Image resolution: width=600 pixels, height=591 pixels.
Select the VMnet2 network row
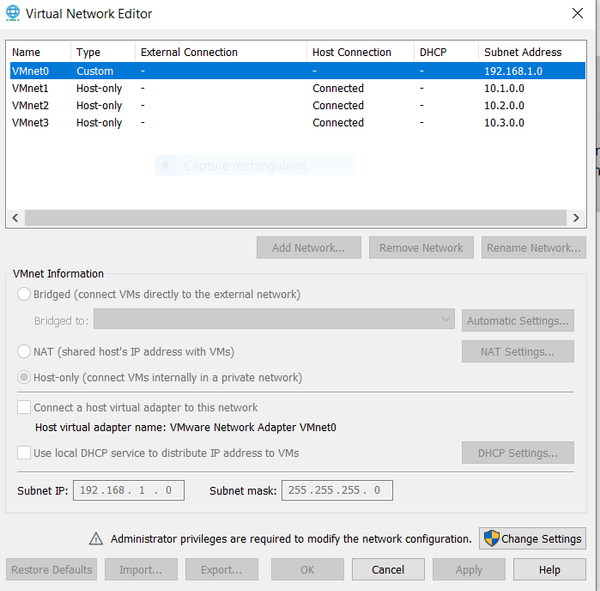(297, 106)
